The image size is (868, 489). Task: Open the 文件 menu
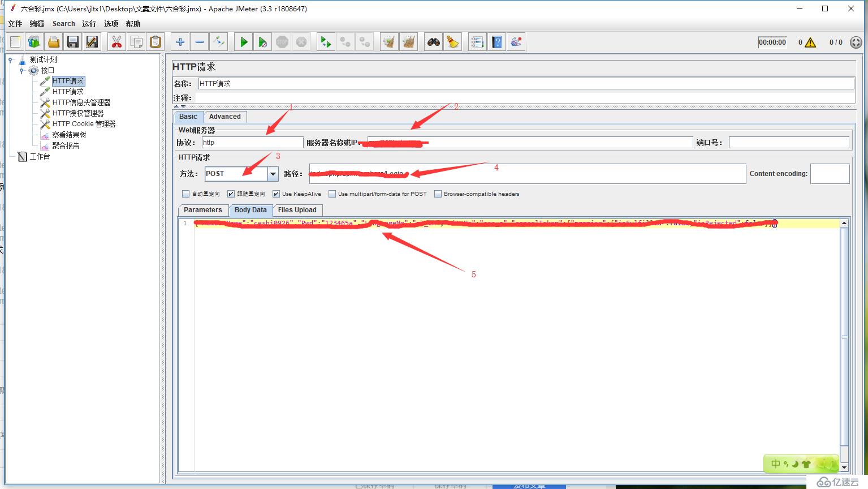(x=15, y=24)
